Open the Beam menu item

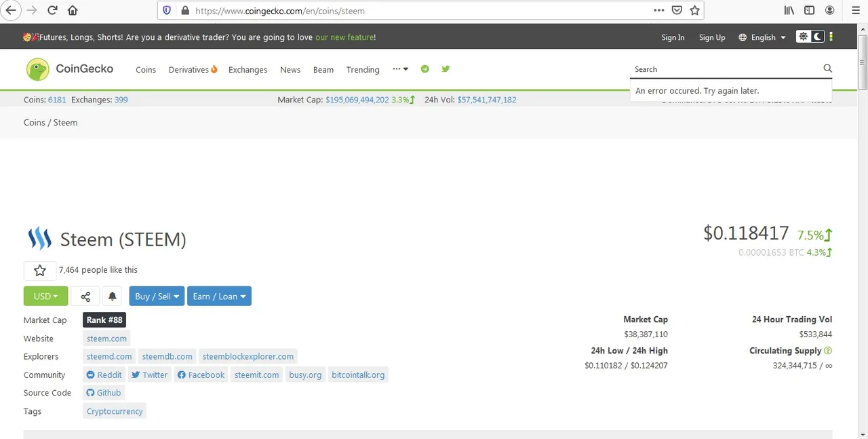[x=323, y=70]
